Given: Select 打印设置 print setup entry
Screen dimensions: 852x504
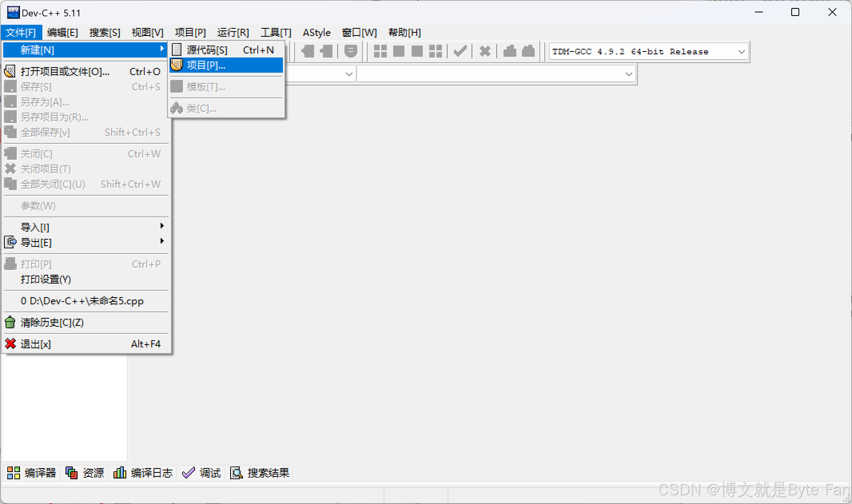Looking at the screenshot, I should [46, 279].
